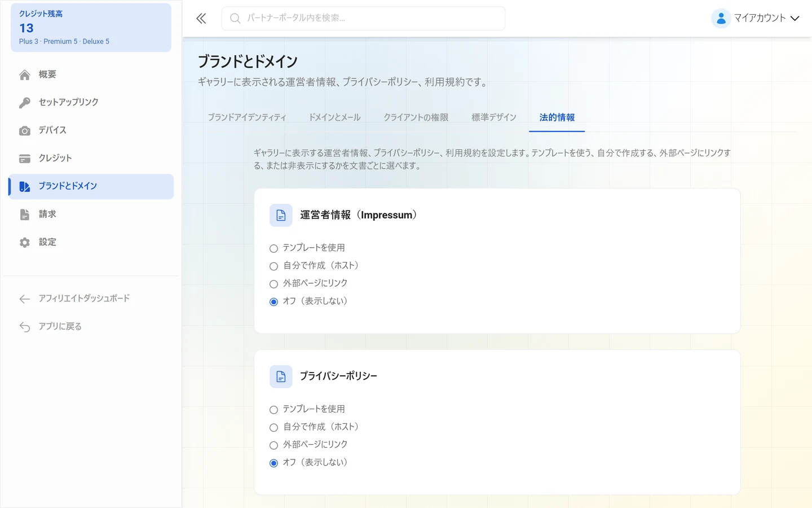Viewport: 812px width, 508px height.
Task: Click the card icon for クレジット
Action: (25, 159)
